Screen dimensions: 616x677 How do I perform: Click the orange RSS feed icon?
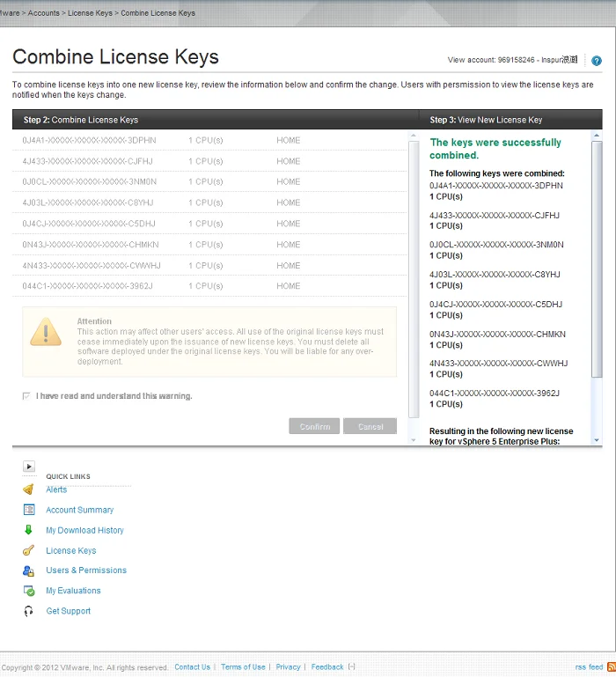pyautogui.click(x=612, y=667)
